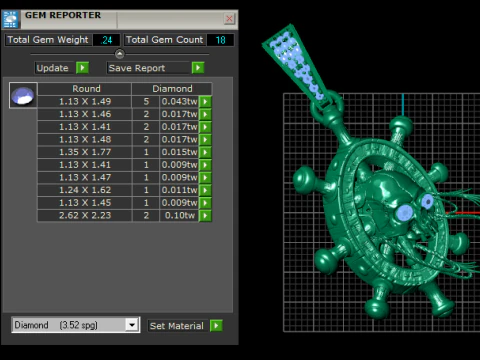
Task: Click the Total Gem Weight label
Action: 48,40
